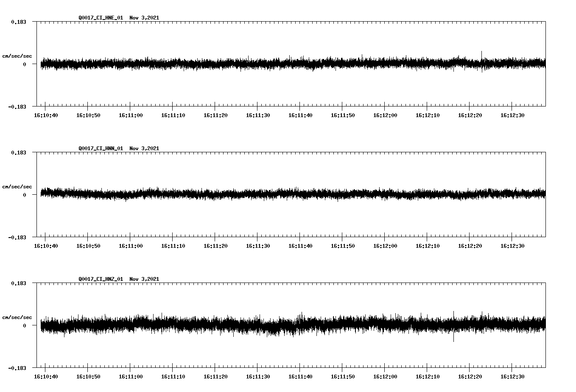Click 16:11:50 time label on HNN axis
This screenshot has width=576, height=392.
click(x=343, y=246)
